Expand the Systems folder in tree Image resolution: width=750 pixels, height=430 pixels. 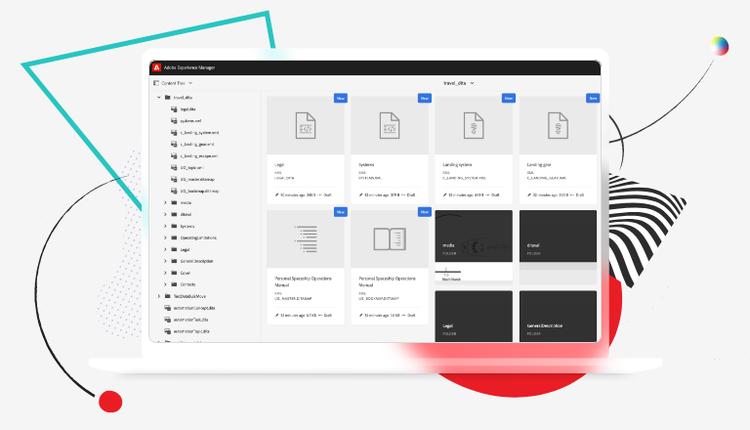[166, 226]
